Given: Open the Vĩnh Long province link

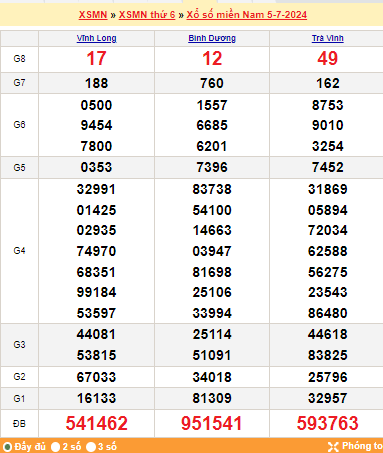Looking at the screenshot, I should (x=97, y=38).
